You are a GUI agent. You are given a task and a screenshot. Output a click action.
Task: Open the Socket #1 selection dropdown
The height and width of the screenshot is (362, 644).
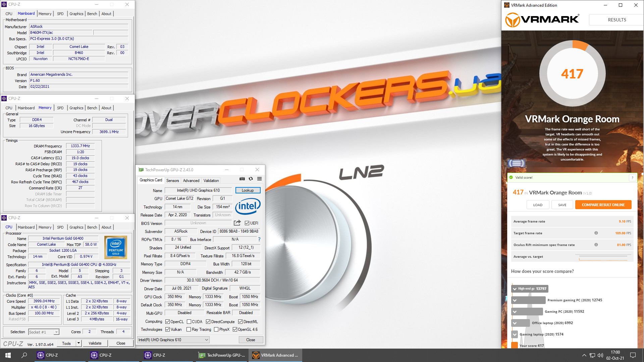pos(44,332)
